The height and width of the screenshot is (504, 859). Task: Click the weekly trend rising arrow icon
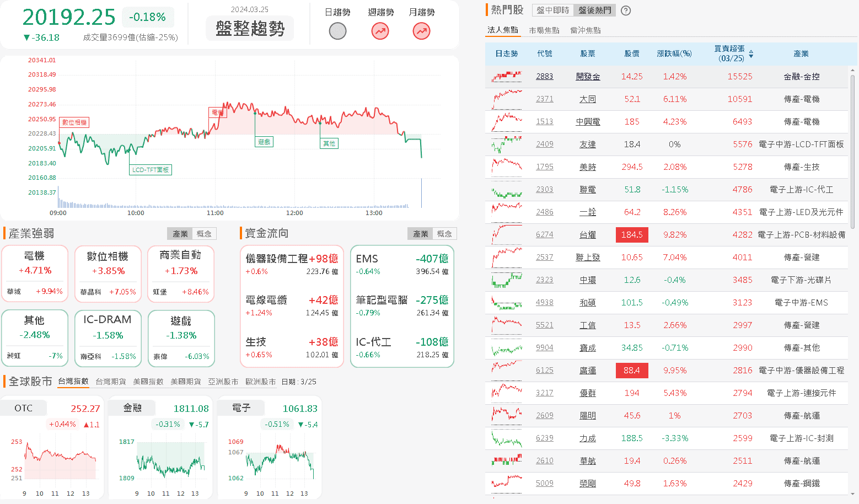[380, 31]
